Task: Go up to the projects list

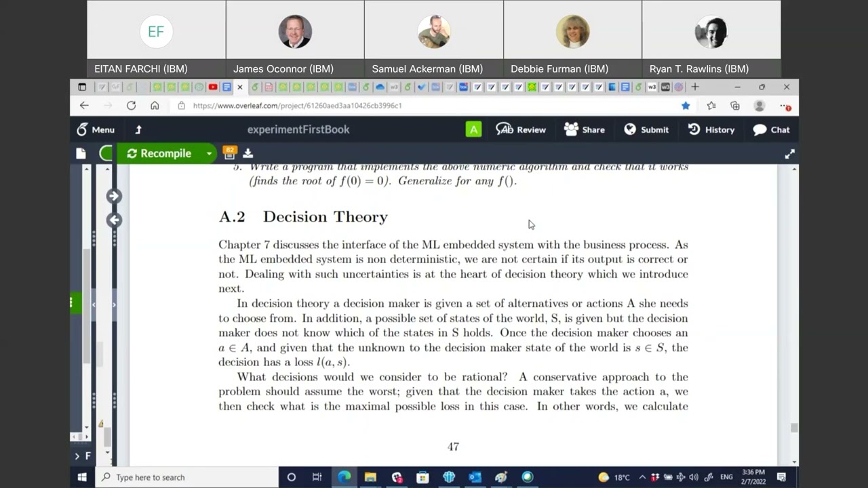Action: (x=138, y=129)
